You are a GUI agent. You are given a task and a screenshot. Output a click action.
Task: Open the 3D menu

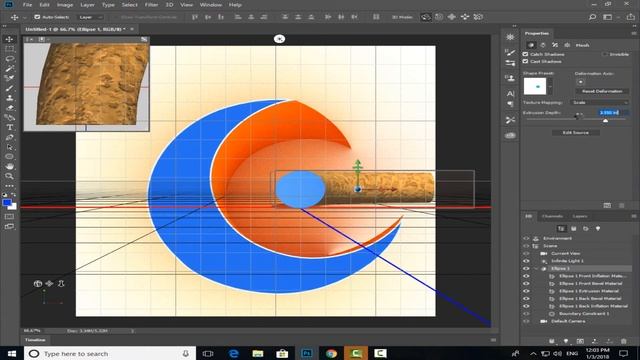click(x=169, y=5)
